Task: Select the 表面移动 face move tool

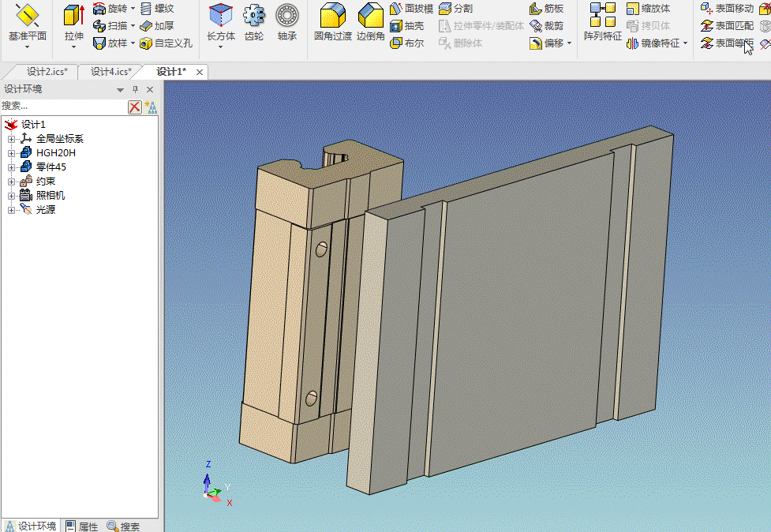Action: click(728, 9)
